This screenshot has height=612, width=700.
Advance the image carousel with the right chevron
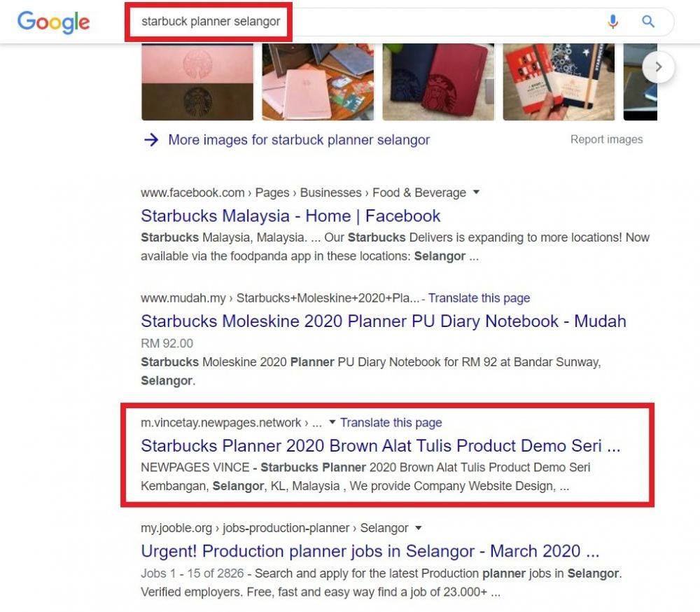(x=659, y=67)
